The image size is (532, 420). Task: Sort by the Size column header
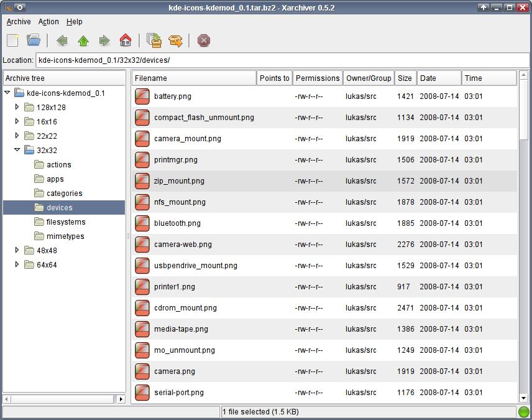point(405,78)
